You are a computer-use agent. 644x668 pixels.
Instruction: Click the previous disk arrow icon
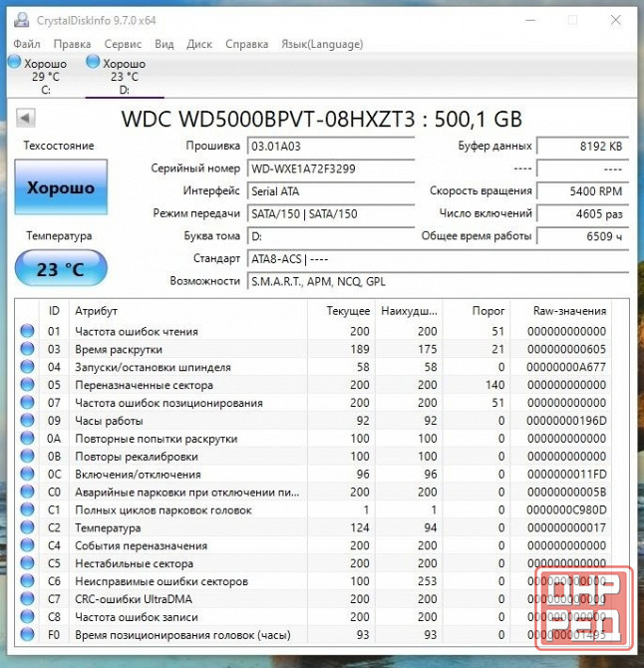point(26,118)
